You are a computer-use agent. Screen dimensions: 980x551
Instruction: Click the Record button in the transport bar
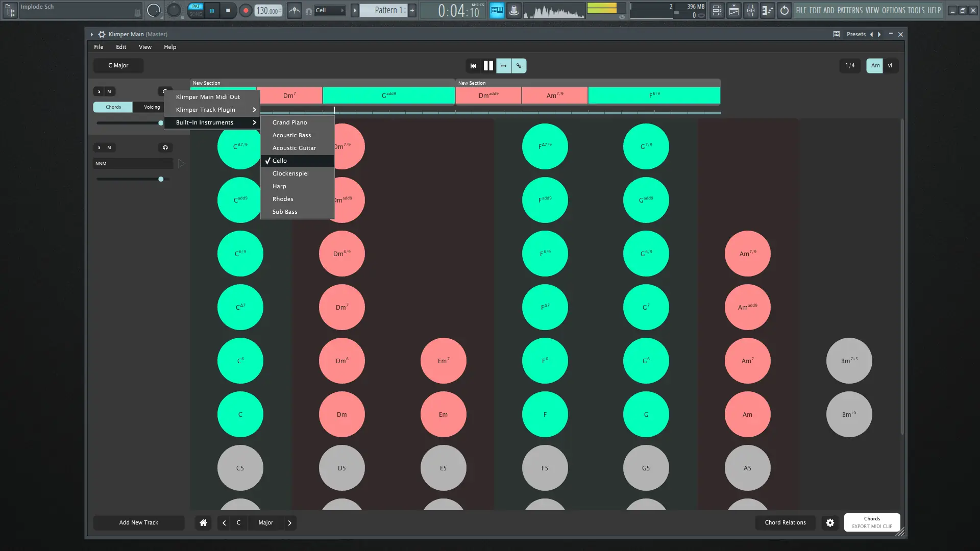click(x=245, y=10)
